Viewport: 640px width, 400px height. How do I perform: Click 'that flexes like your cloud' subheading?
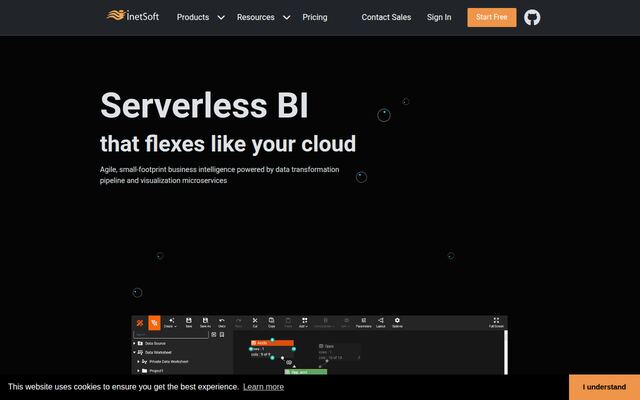point(228,144)
